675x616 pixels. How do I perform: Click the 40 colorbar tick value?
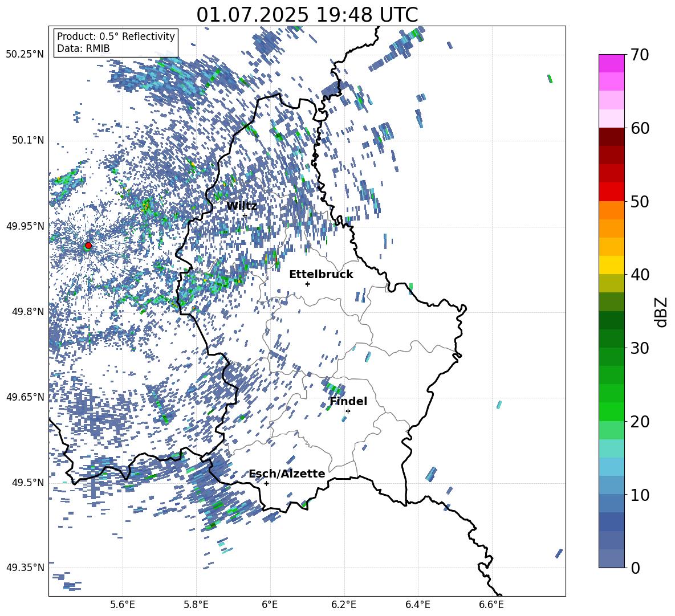click(x=640, y=275)
